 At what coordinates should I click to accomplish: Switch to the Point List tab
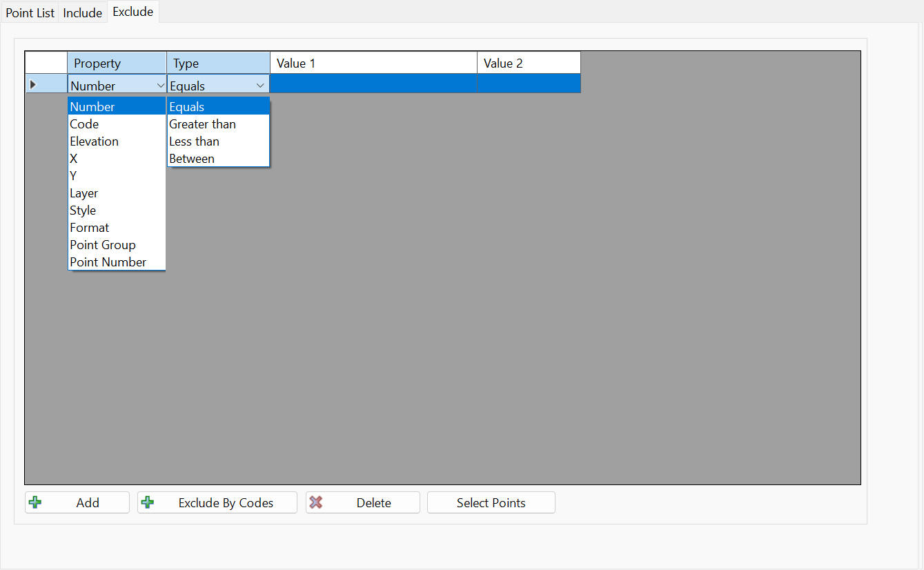click(x=30, y=12)
